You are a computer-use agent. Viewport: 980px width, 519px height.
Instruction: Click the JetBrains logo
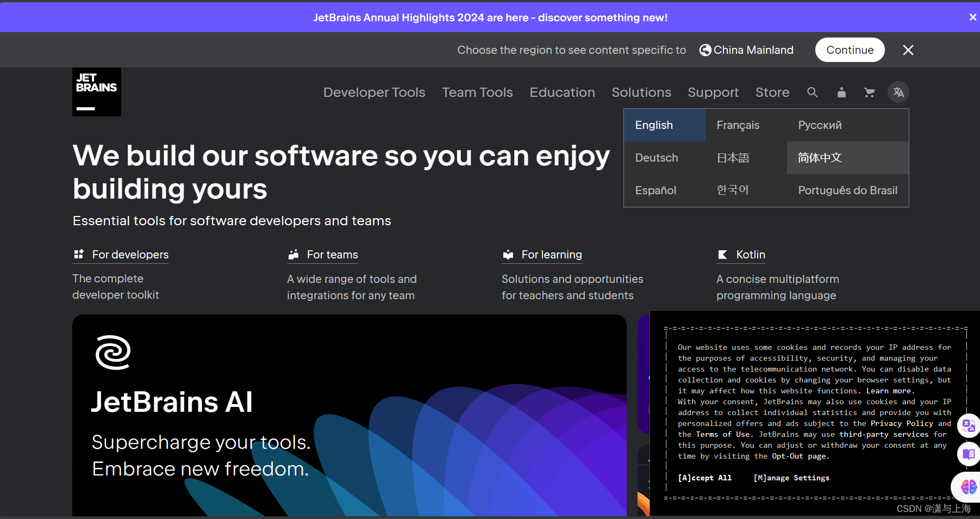tap(97, 92)
